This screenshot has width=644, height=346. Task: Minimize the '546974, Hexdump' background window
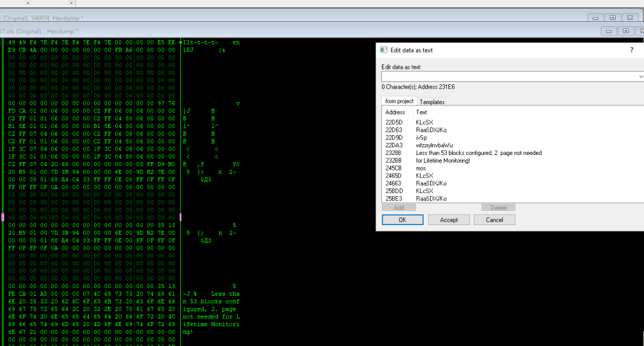pyautogui.click(x=595, y=17)
